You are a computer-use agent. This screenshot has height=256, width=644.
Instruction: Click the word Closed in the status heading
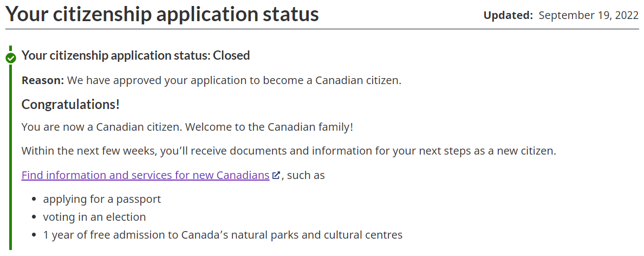(x=231, y=55)
